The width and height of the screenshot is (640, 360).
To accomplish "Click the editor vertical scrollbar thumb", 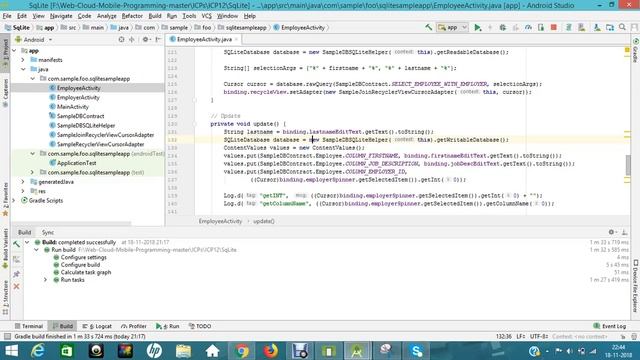I will tap(628, 165).
